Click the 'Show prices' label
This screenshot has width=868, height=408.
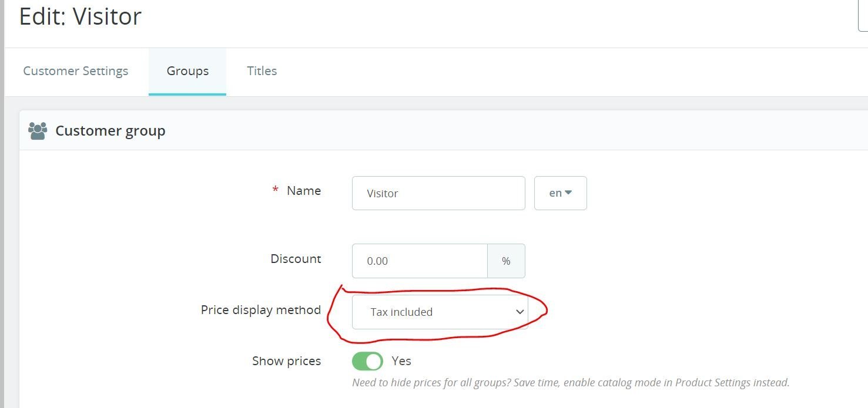286,361
